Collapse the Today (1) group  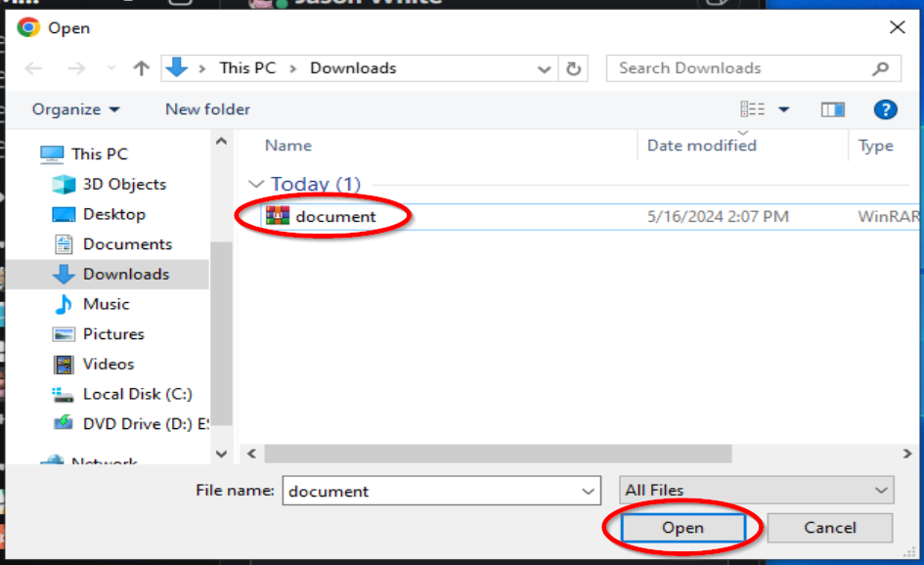(257, 184)
